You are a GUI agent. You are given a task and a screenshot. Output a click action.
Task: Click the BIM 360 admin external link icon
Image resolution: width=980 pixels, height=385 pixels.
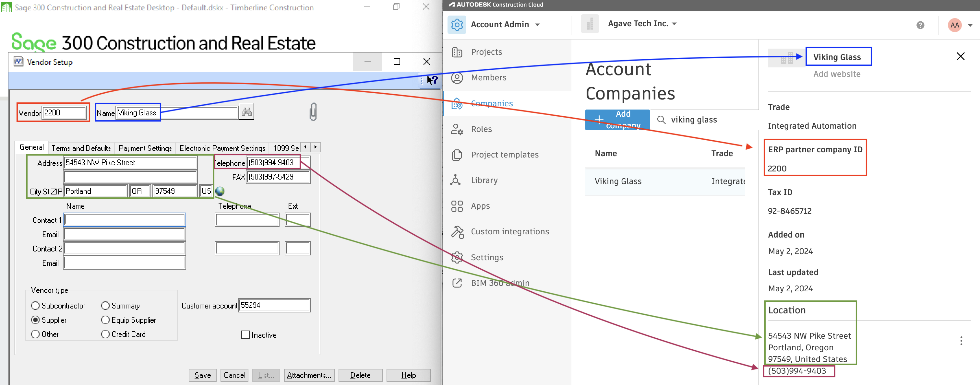click(x=457, y=283)
